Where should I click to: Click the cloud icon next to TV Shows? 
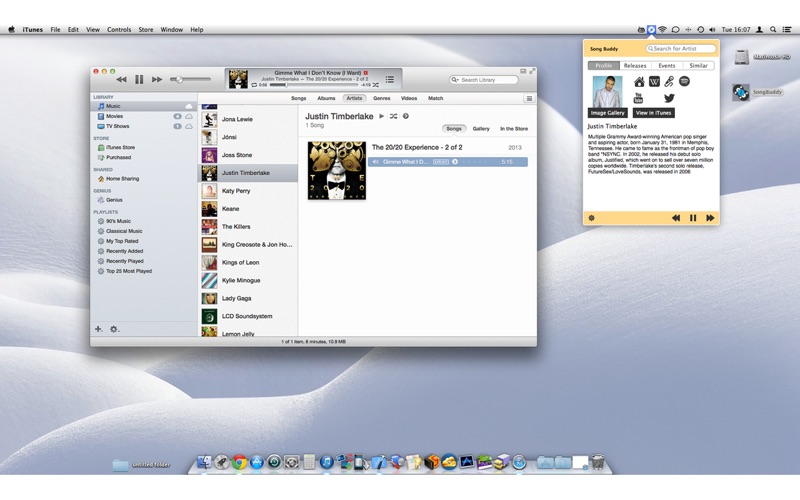click(189, 126)
